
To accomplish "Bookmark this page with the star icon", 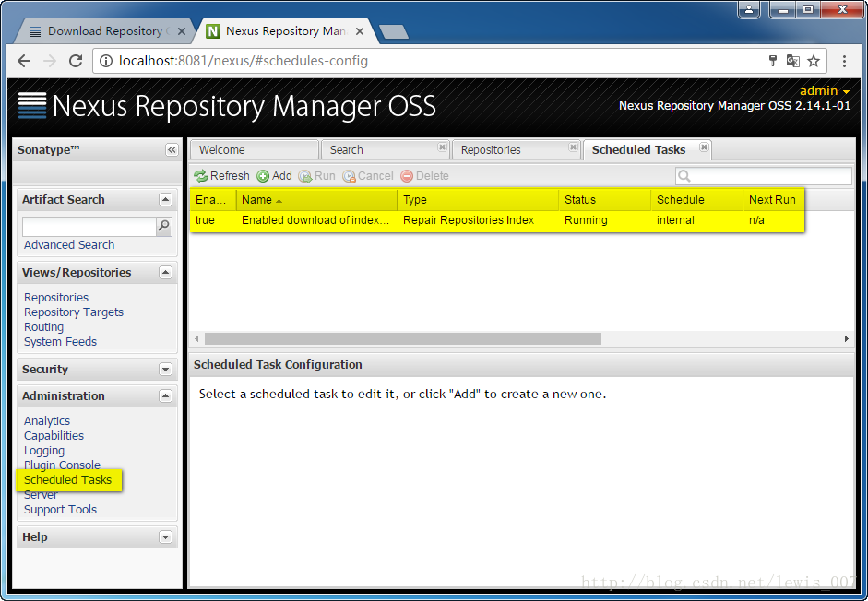I will coord(814,61).
